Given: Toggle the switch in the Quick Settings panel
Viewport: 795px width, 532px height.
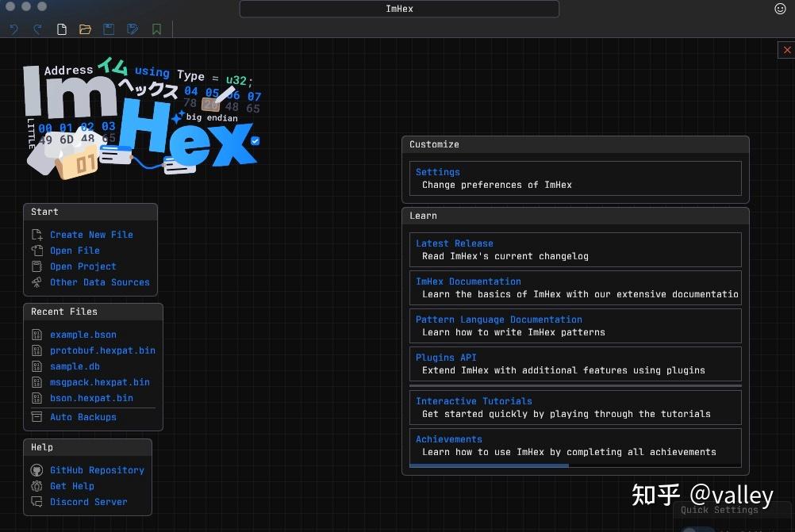Looking at the screenshot, I should pyautogui.click(x=698, y=528).
